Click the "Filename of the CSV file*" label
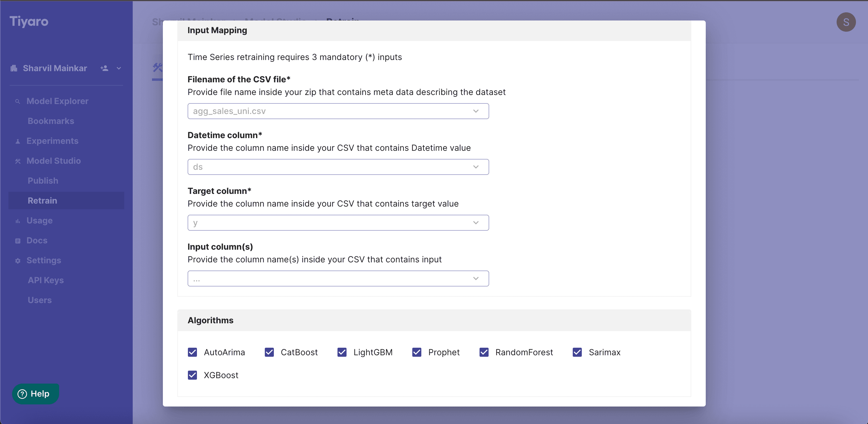The height and width of the screenshot is (424, 868). coord(239,79)
